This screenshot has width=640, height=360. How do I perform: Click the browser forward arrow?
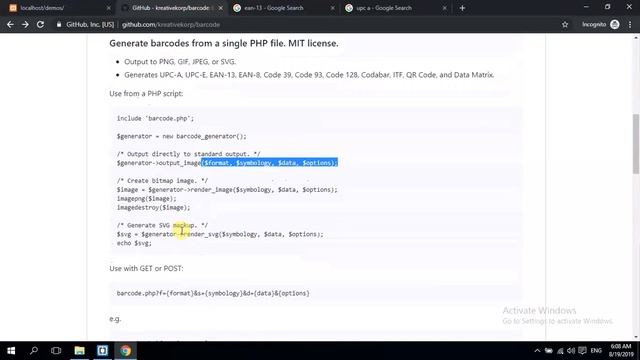tap(25, 24)
